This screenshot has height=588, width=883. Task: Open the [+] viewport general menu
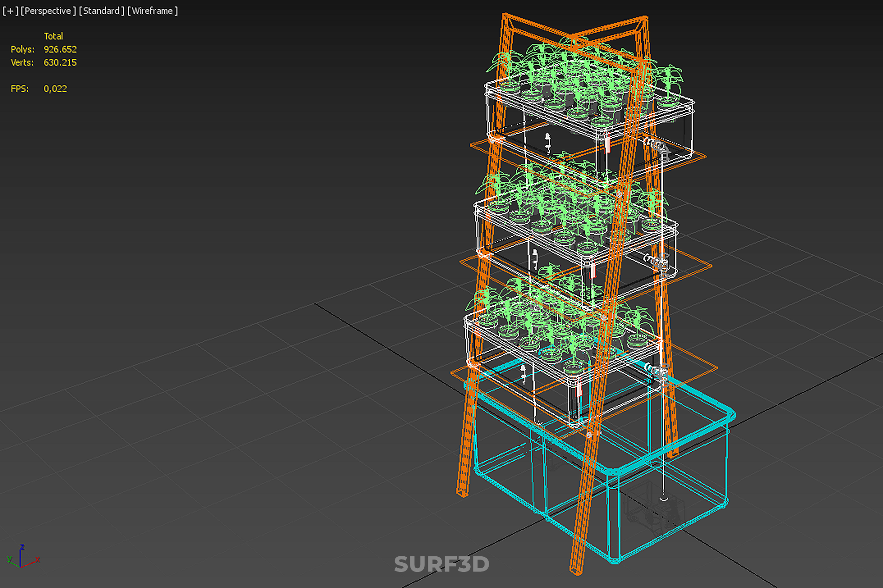[10, 11]
